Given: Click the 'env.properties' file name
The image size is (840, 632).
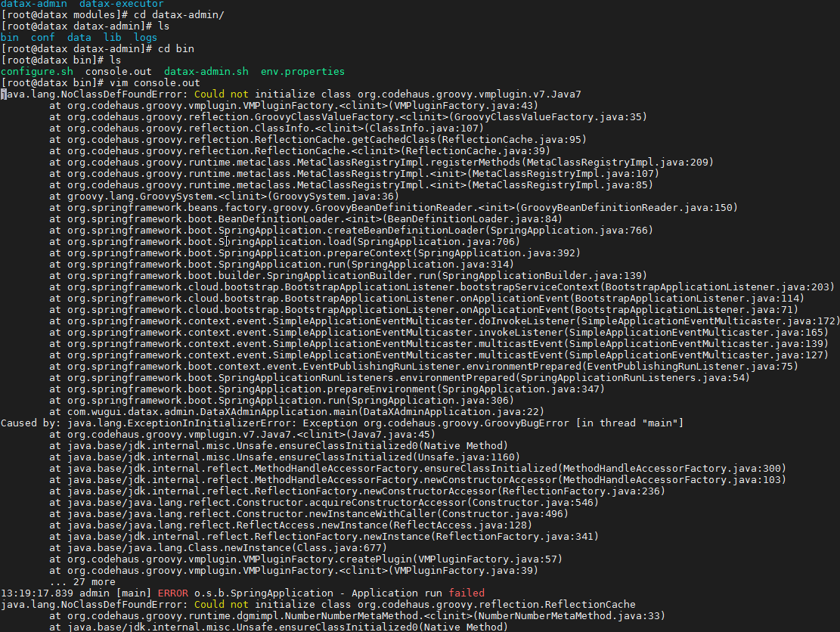Looking at the screenshot, I should pos(302,71).
